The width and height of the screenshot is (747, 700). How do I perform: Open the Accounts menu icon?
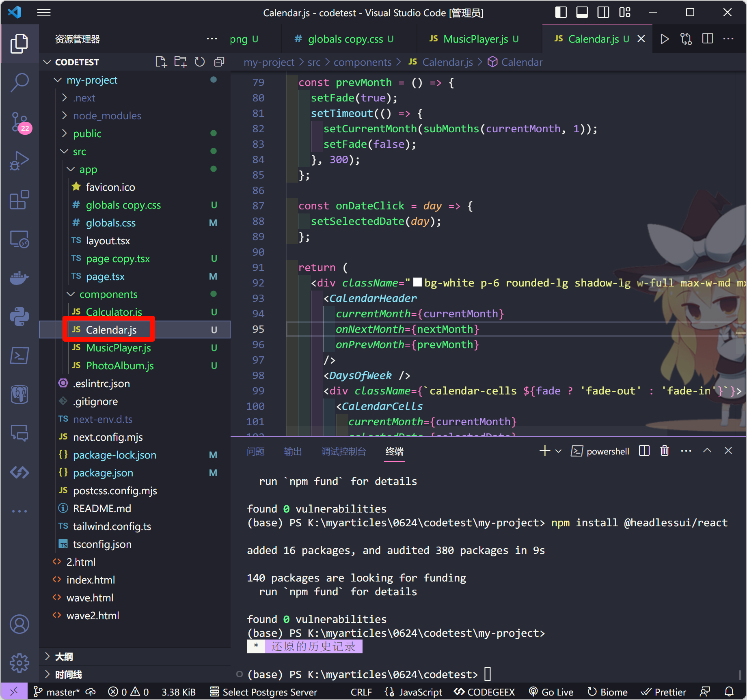click(x=19, y=624)
